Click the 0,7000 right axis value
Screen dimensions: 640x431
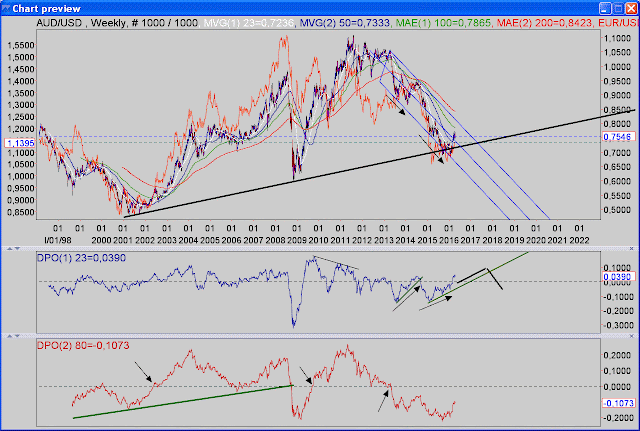click(x=617, y=153)
